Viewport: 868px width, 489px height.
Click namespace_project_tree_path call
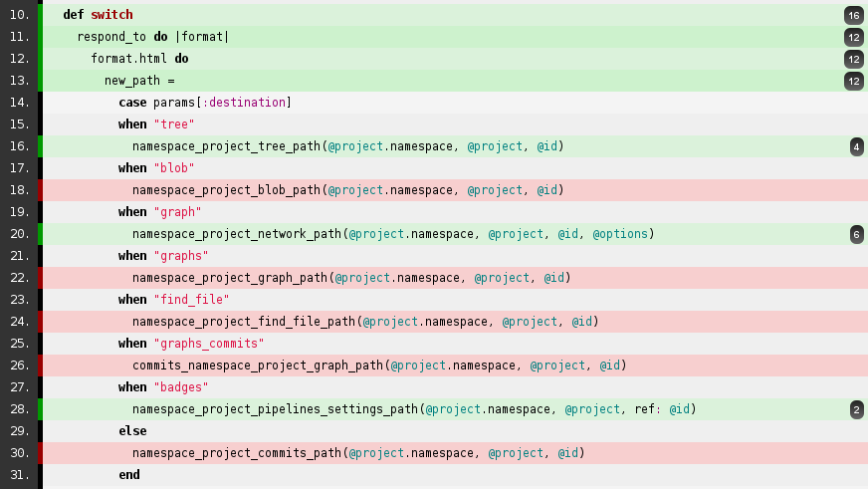coord(347,146)
